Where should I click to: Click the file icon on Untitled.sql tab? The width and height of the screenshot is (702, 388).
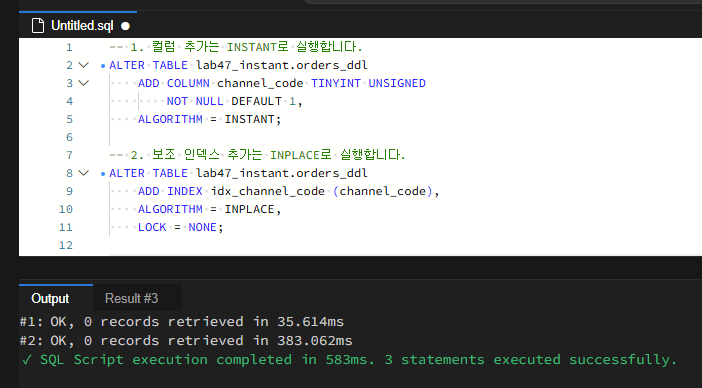[38, 26]
